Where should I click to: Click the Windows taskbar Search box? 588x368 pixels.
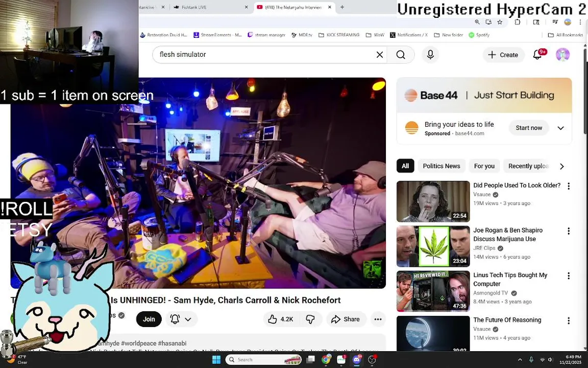pos(263,360)
